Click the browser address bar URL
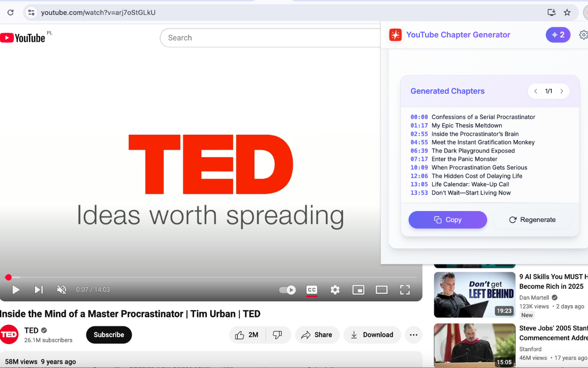Screen dimensions: 588x368 (98, 12)
